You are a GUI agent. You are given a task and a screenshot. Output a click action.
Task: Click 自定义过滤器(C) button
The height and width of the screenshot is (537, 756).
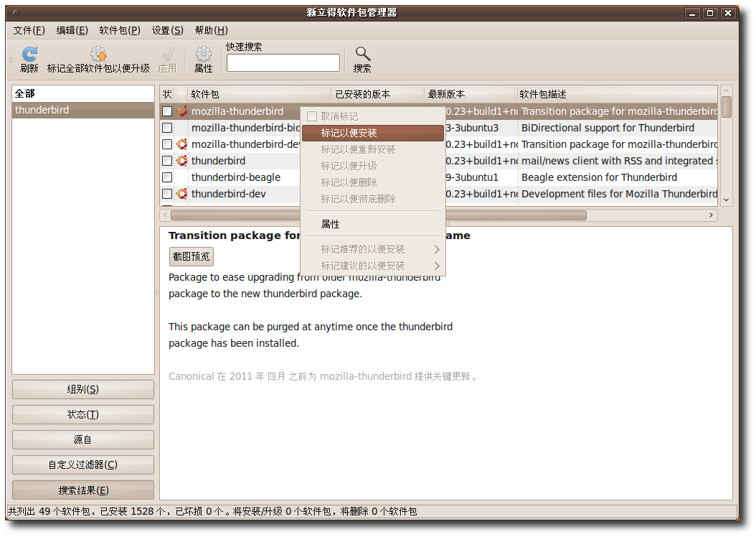click(83, 464)
